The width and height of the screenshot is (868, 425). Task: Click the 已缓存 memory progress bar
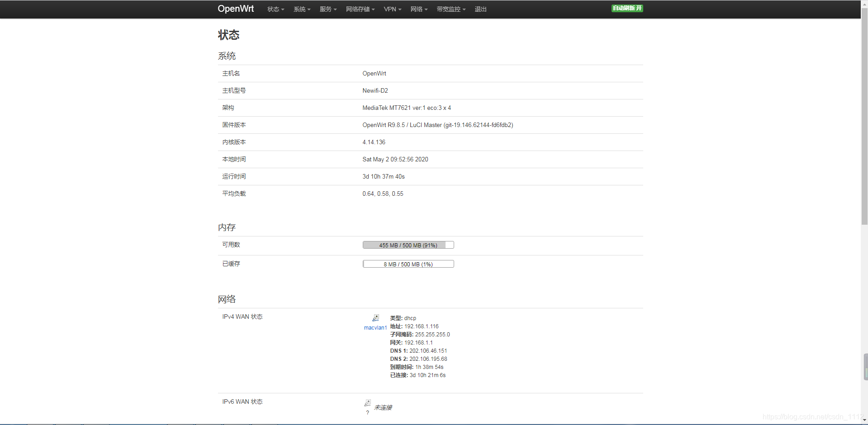pos(408,264)
